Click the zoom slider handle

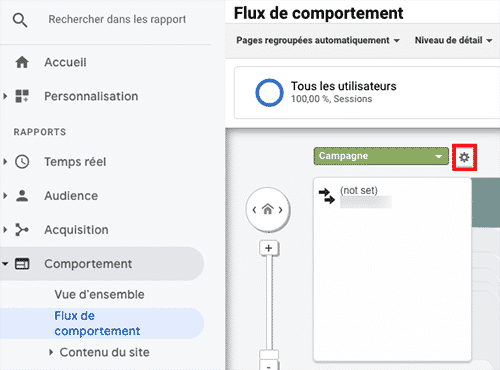[269, 354]
